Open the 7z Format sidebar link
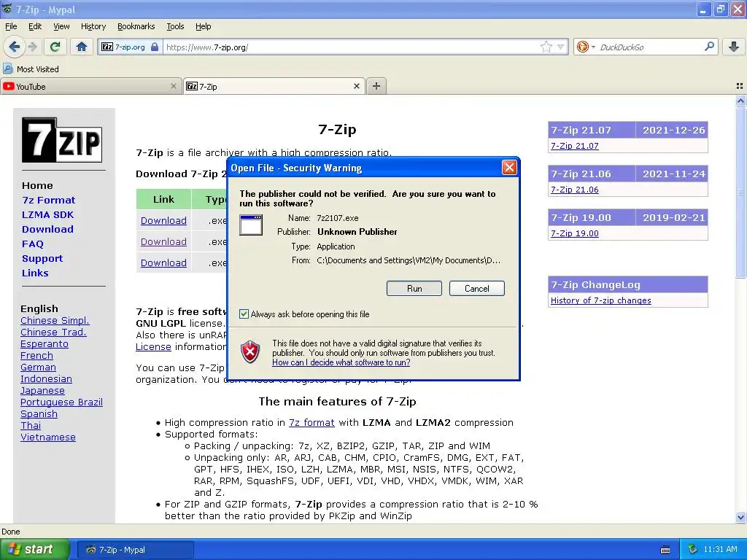Viewport: 747px width, 560px height. [49, 200]
